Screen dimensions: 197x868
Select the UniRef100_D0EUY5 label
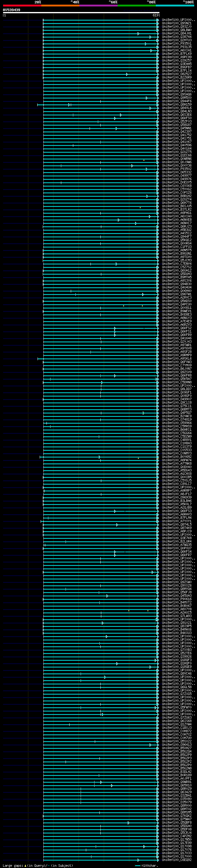point(177,182)
